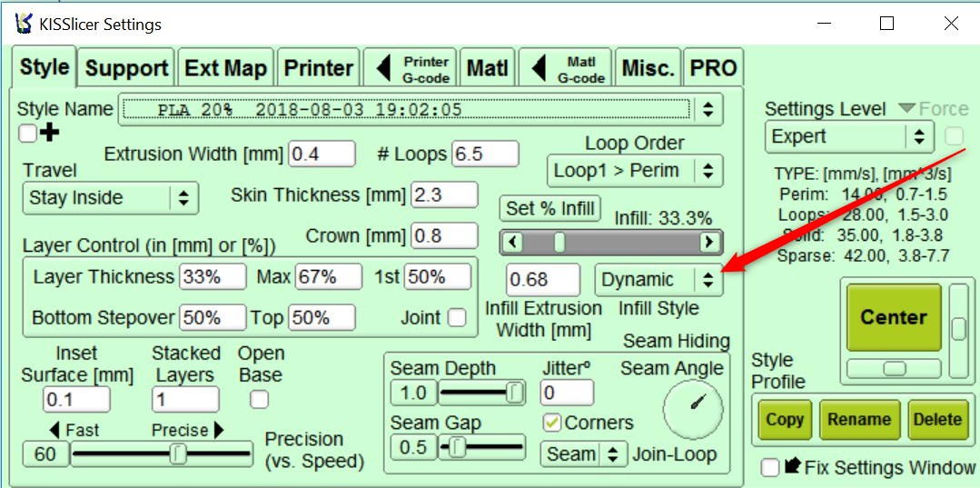Click the Seam Gap value box
Viewport: 980px width, 488px height.
(x=413, y=447)
